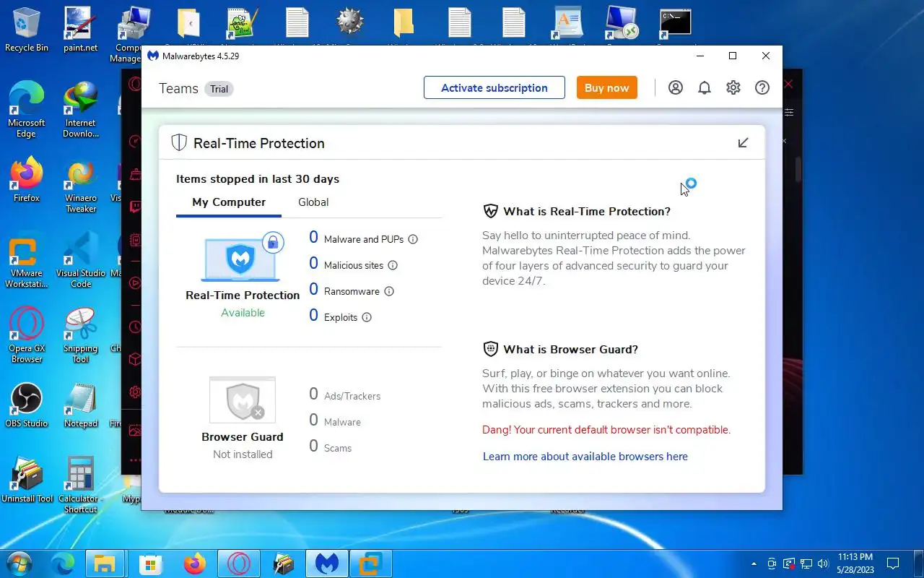Open paint.net desktop shortcut
The width and height of the screenshot is (924, 578).
tap(81, 30)
